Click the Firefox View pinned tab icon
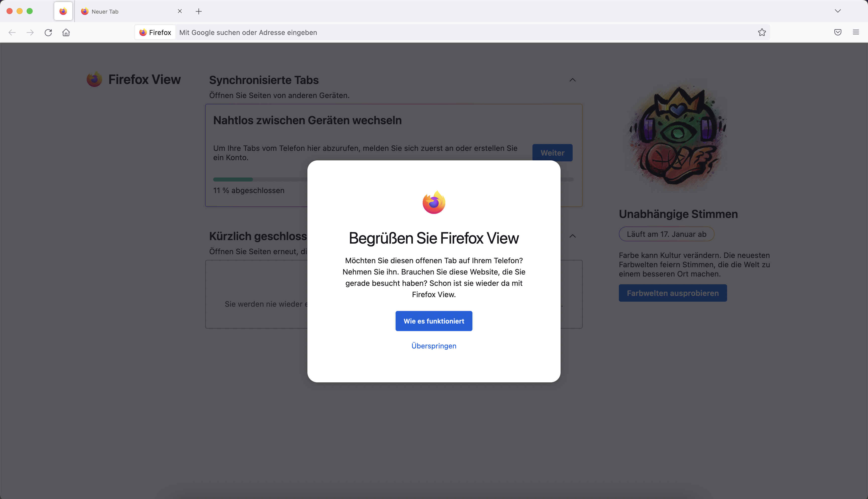This screenshot has height=499, width=868. (63, 11)
